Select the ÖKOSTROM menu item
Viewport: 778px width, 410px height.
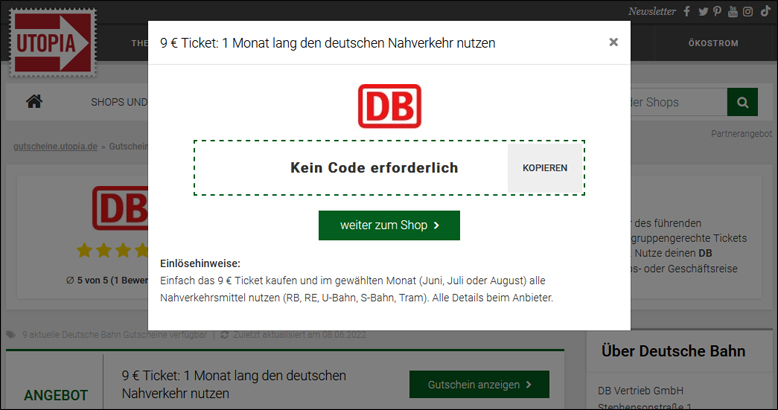point(713,43)
